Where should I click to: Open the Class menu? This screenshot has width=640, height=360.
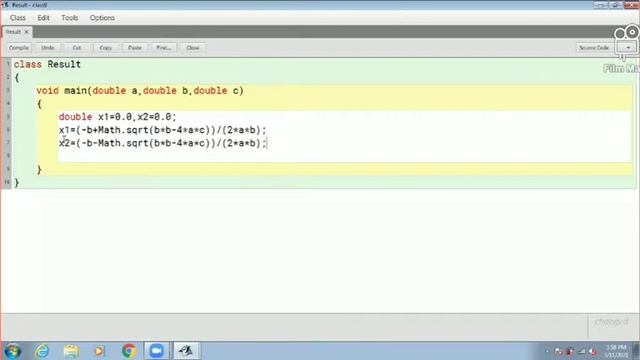18,18
